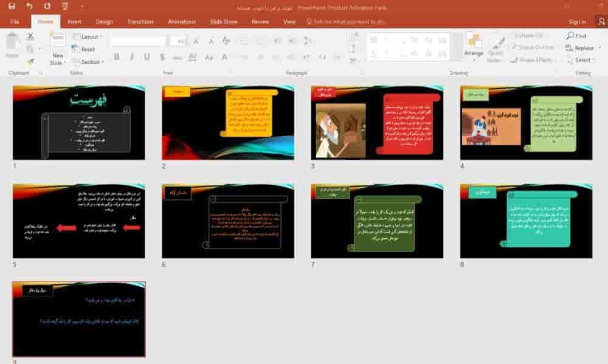Toggle Underline formatting
The height and width of the screenshot is (364, 608).
point(147,57)
